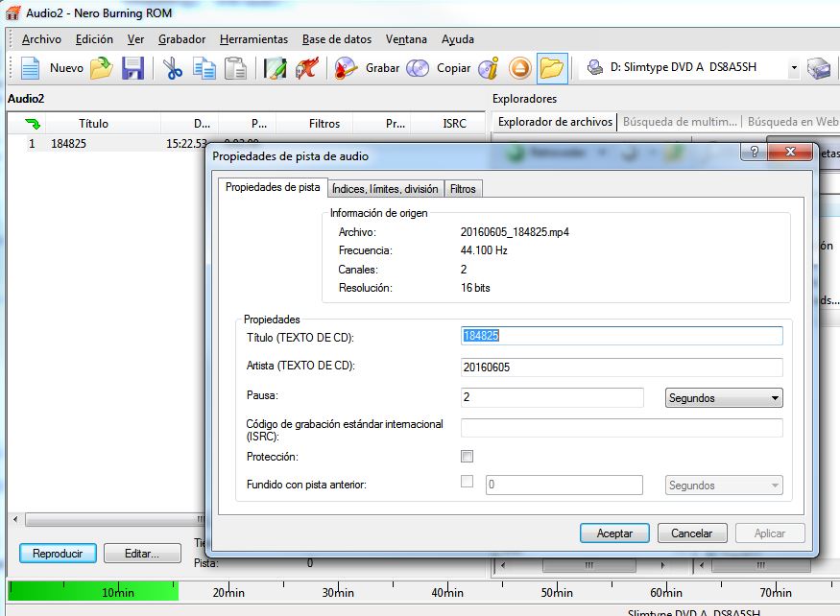Open the Fundido Segundos dropdown
Image resolution: width=840 pixels, height=616 pixels.
tap(724, 486)
